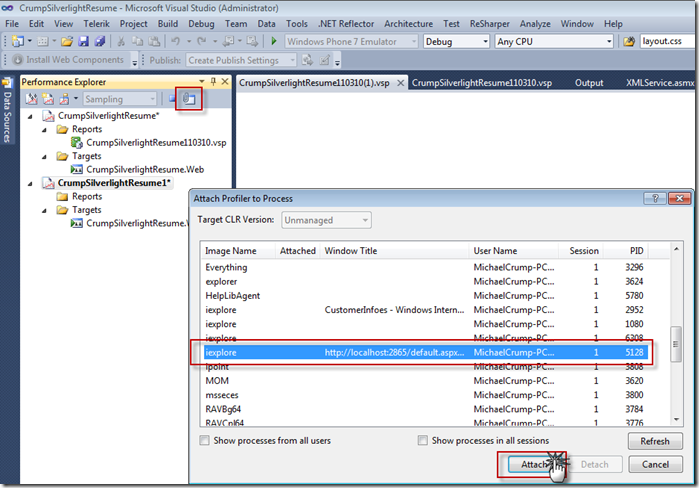Open the ReSharper menu

tap(489, 24)
